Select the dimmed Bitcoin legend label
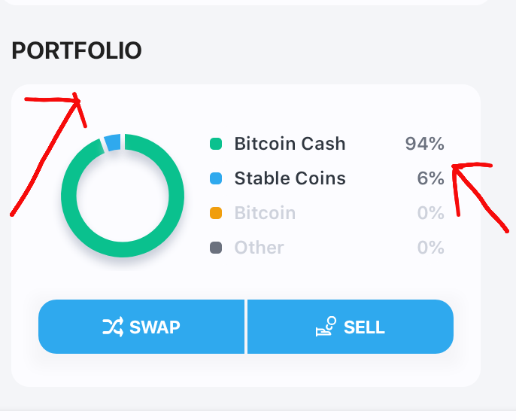 pyautogui.click(x=265, y=213)
